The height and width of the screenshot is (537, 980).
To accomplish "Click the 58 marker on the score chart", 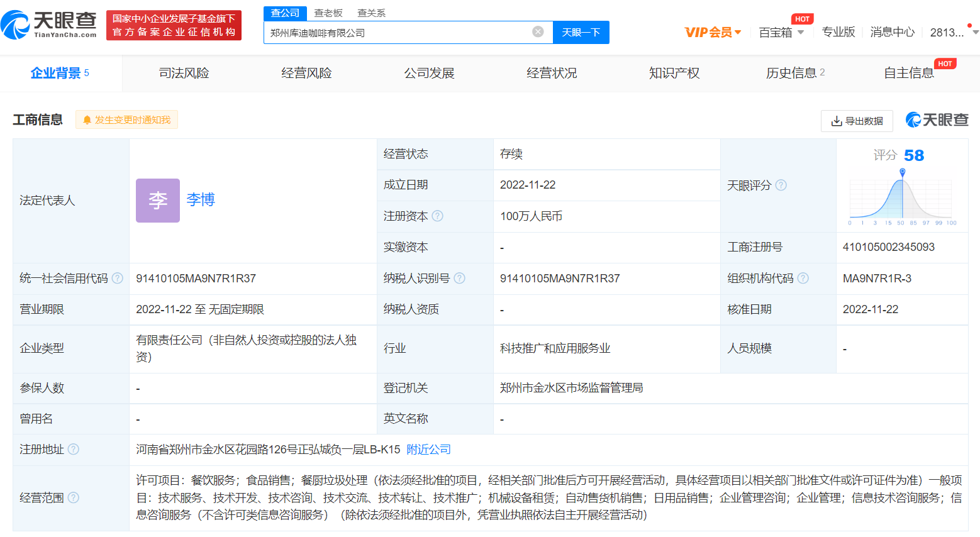I will (x=903, y=172).
